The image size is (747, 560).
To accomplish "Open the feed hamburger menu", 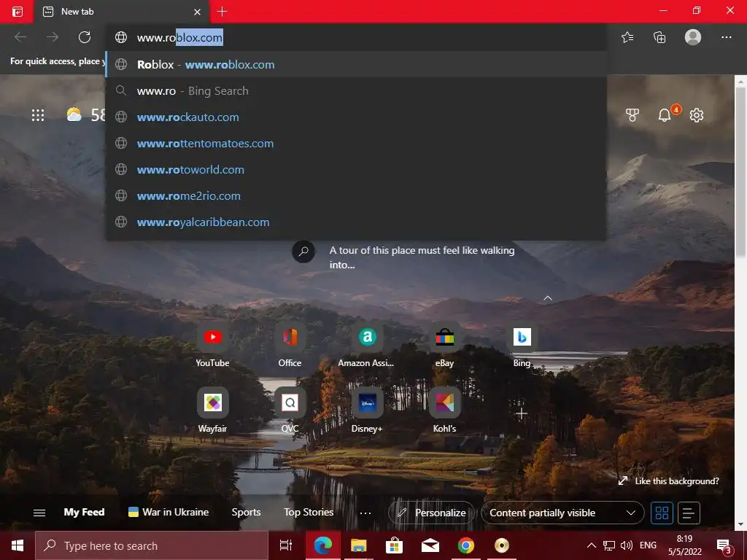I will [39, 513].
